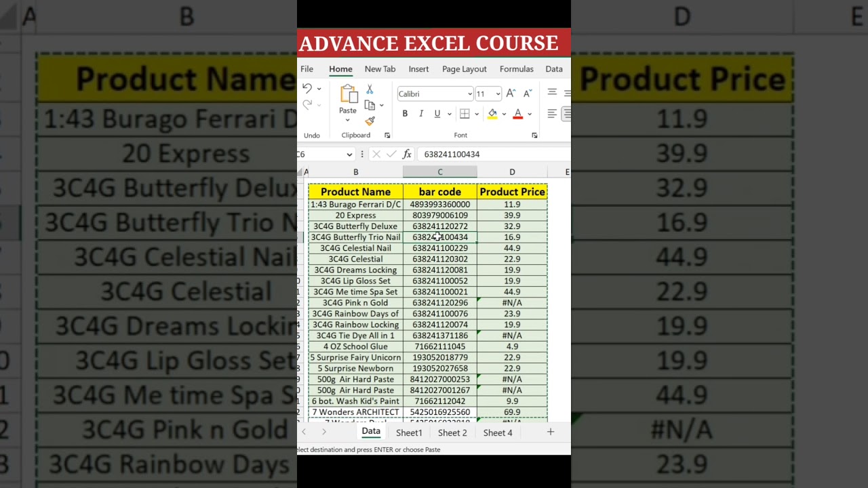Confirm formula bar entry with checkmark
868x488 pixels.
391,155
